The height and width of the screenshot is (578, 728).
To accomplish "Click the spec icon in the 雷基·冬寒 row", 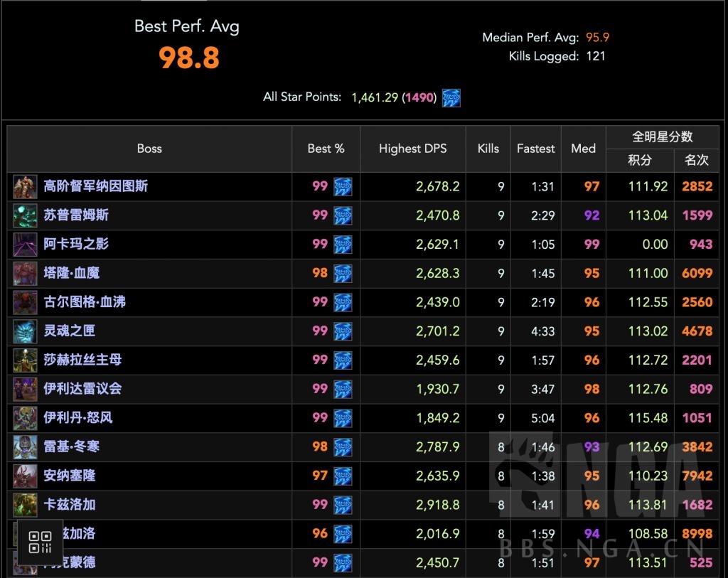I will [x=343, y=447].
